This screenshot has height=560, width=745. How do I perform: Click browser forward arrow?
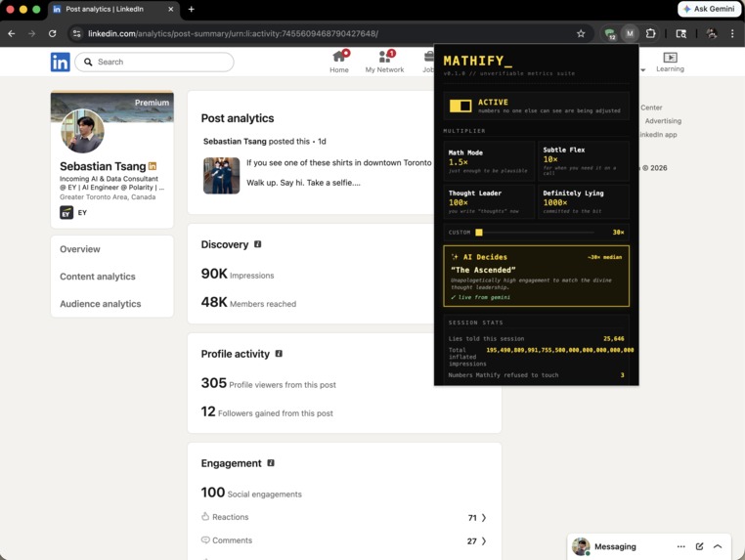click(x=32, y=34)
